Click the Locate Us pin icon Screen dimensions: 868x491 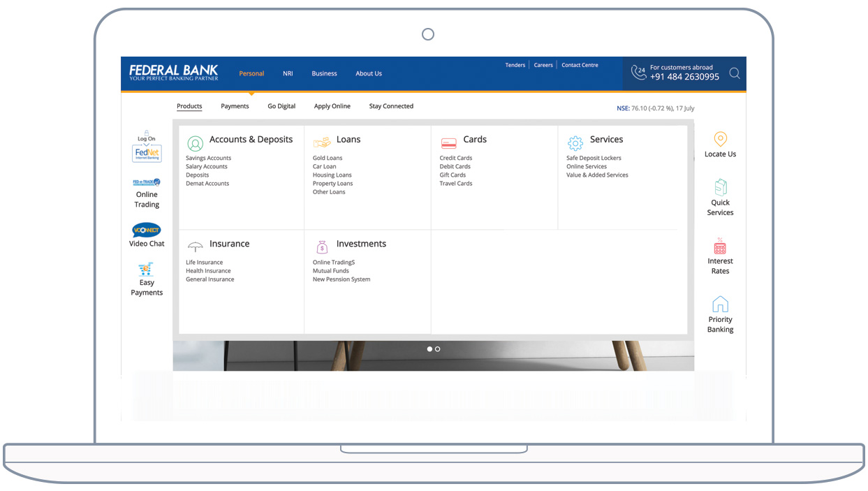click(x=720, y=140)
